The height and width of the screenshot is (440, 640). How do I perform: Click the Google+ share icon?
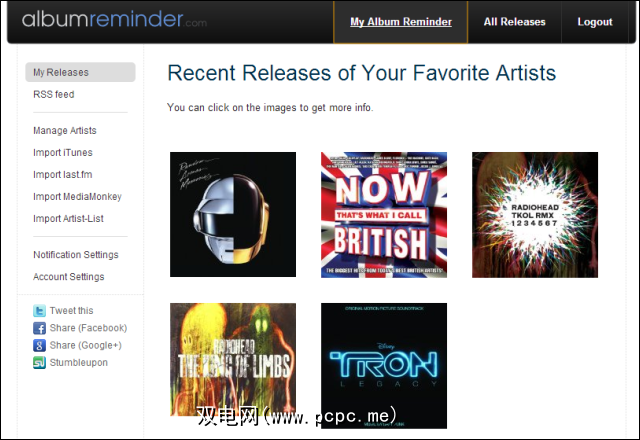point(40,345)
